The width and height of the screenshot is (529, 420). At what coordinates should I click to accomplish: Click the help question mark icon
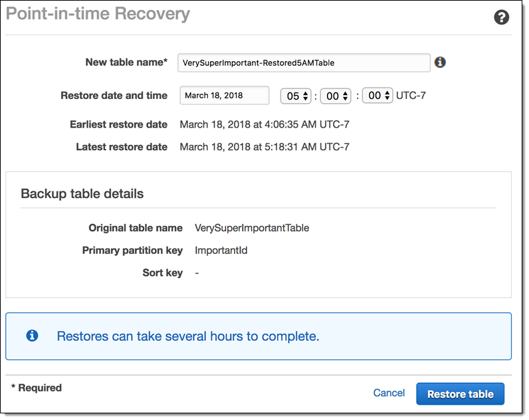502,17
